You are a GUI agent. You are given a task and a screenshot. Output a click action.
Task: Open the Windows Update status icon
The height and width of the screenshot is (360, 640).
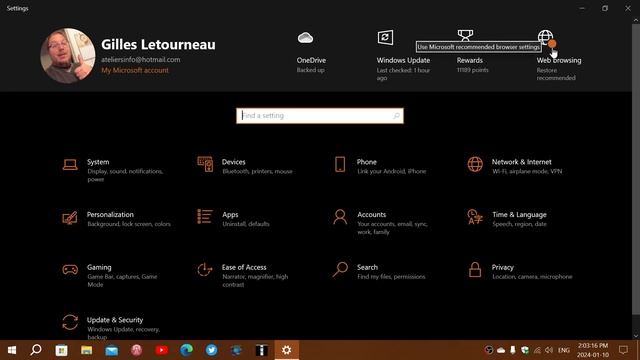385,38
